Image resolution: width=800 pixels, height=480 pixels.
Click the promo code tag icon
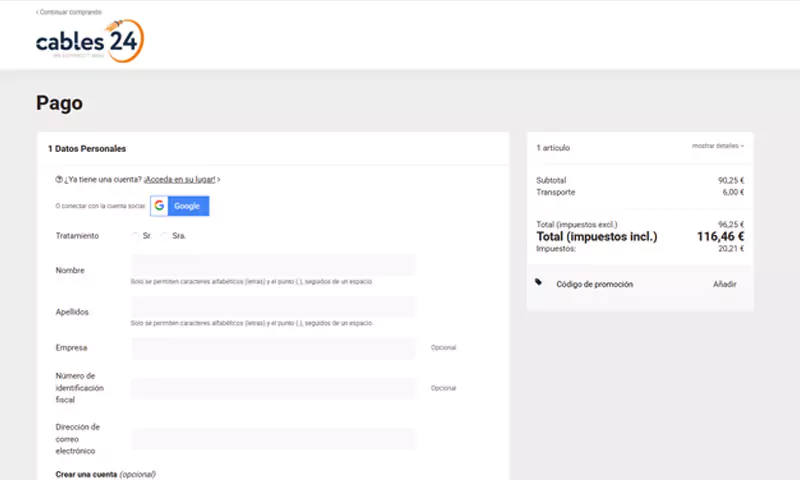click(538, 282)
